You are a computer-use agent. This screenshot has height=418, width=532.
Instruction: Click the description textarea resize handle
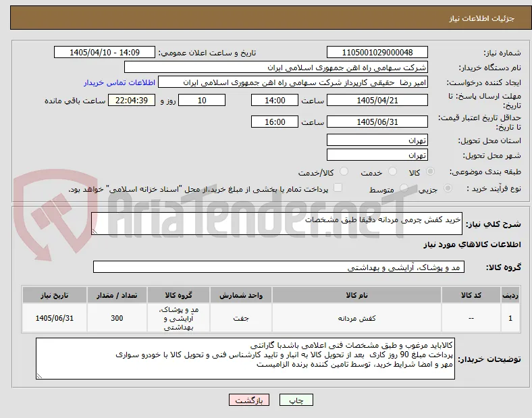point(95,232)
